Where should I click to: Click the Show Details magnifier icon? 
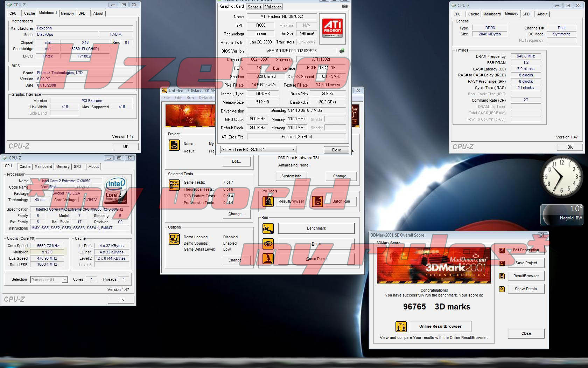click(x=502, y=289)
